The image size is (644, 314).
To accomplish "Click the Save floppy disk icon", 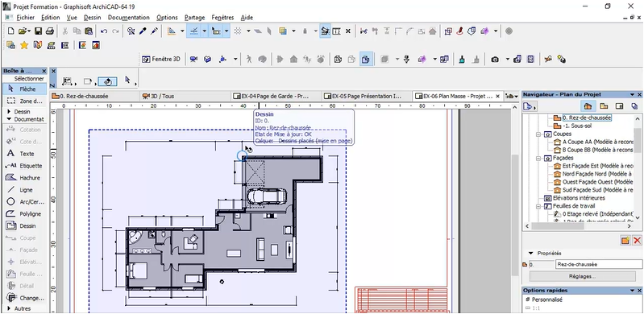I will [38, 31].
